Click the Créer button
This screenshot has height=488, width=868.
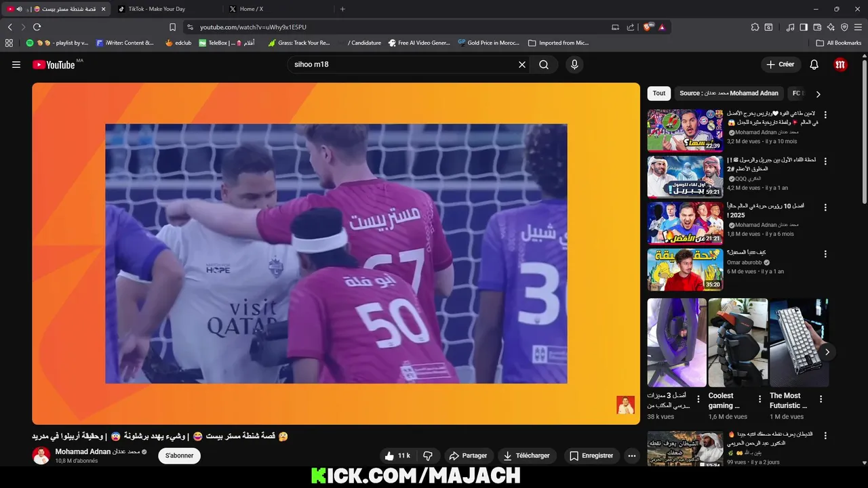[780, 64]
